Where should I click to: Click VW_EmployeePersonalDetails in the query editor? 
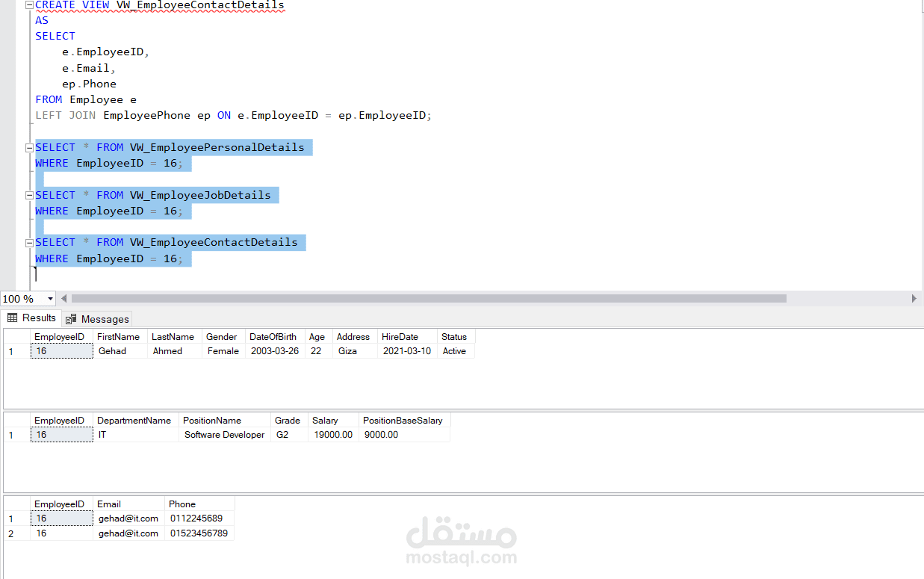[217, 147]
